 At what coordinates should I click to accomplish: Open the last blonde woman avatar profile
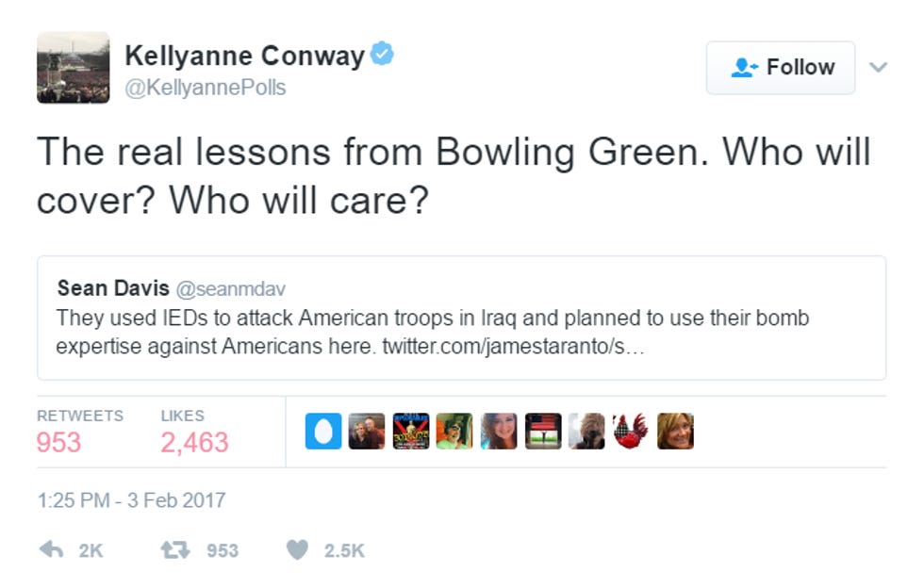[x=675, y=432]
